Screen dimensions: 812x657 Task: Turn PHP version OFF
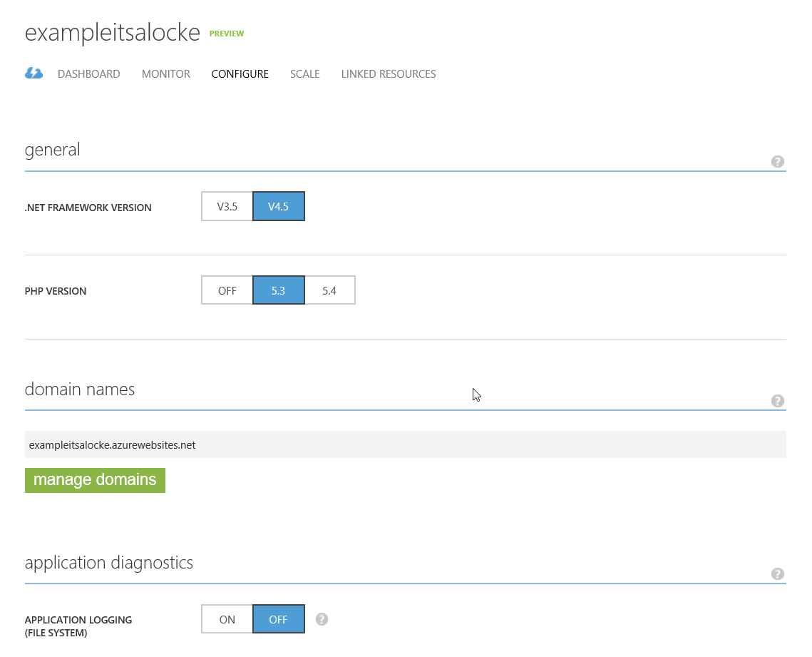(x=227, y=290)
